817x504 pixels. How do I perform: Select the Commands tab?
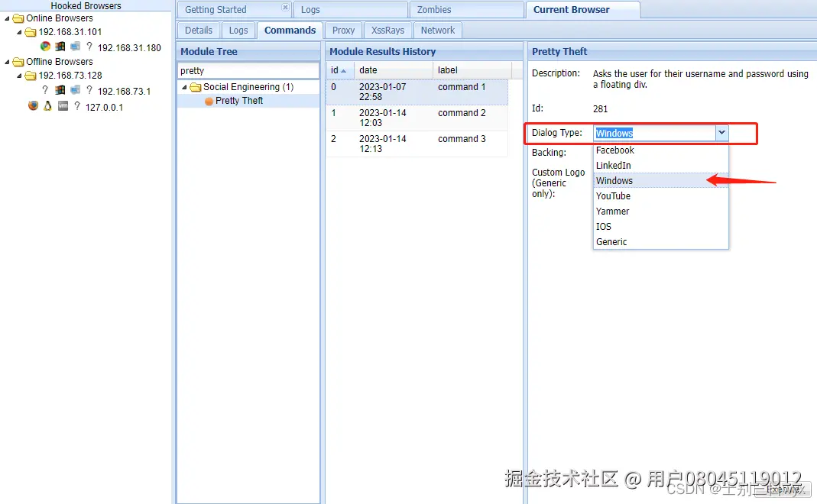[x=290, y=31]
